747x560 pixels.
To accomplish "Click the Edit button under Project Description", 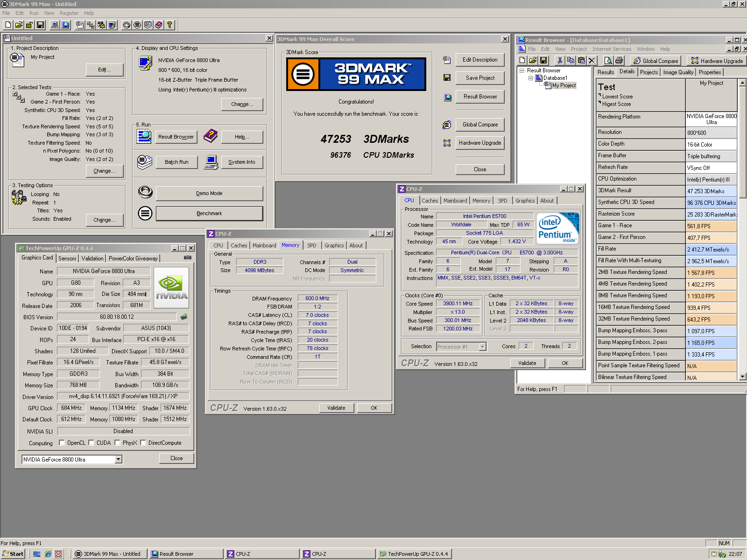I will pyautogui.click(x=104, y=70).
